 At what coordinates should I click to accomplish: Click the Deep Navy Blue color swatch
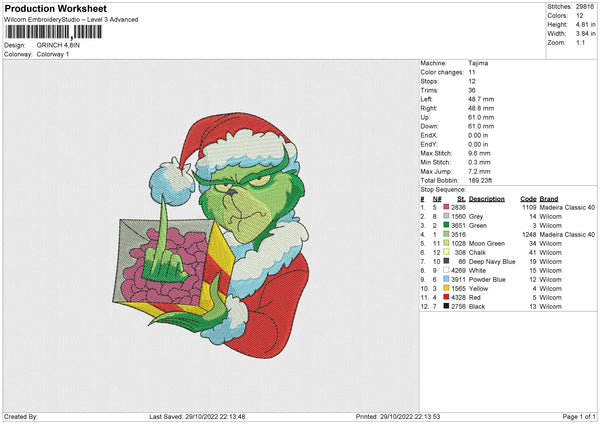coord(446,261)
